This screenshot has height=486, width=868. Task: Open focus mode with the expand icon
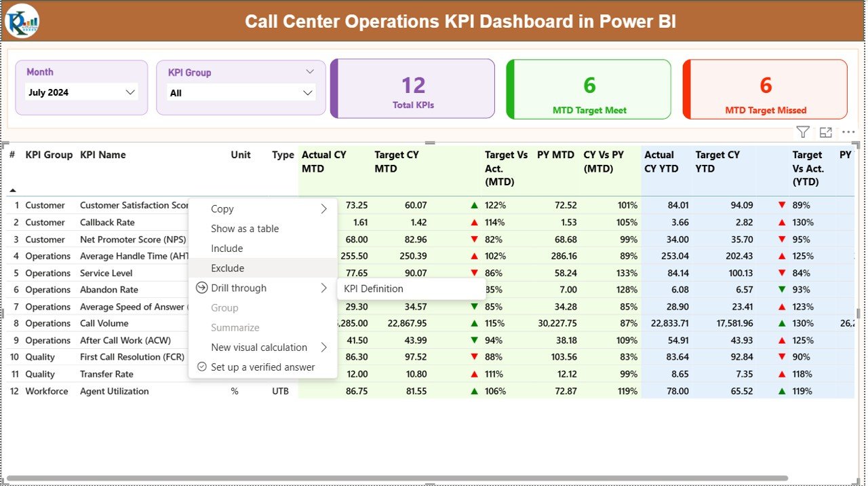pyautogui.click(x=825, y=132)
